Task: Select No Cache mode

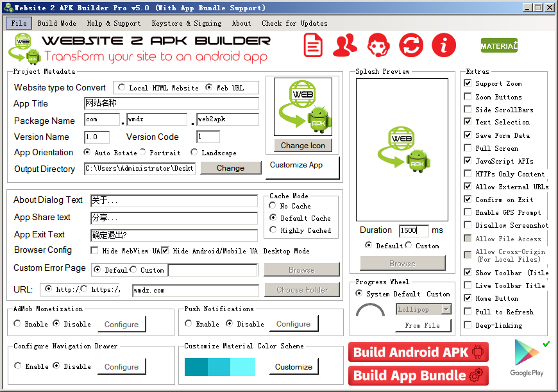Action: [x=273, y=205]
